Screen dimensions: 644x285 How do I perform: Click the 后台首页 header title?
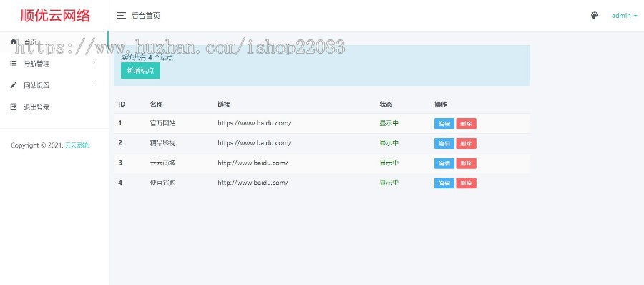[145, 16]
